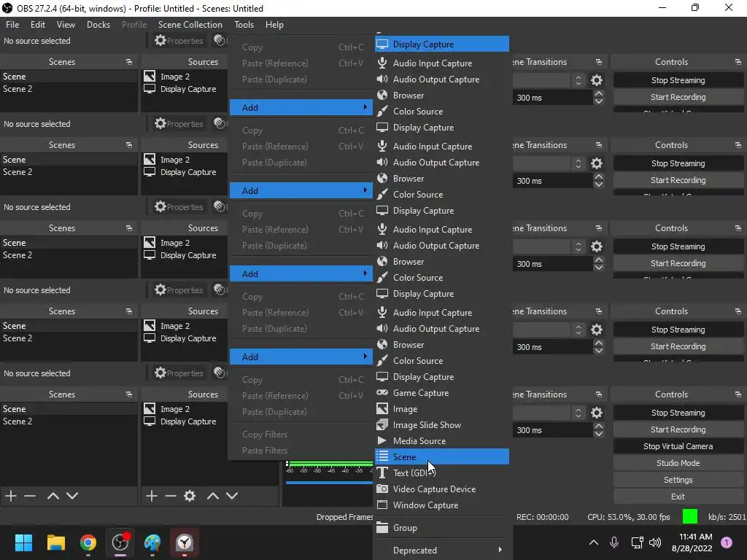Click the speaker volume tray icon
Screen dimensions: 747x560
pyautogui.click(x=655, y=542)
